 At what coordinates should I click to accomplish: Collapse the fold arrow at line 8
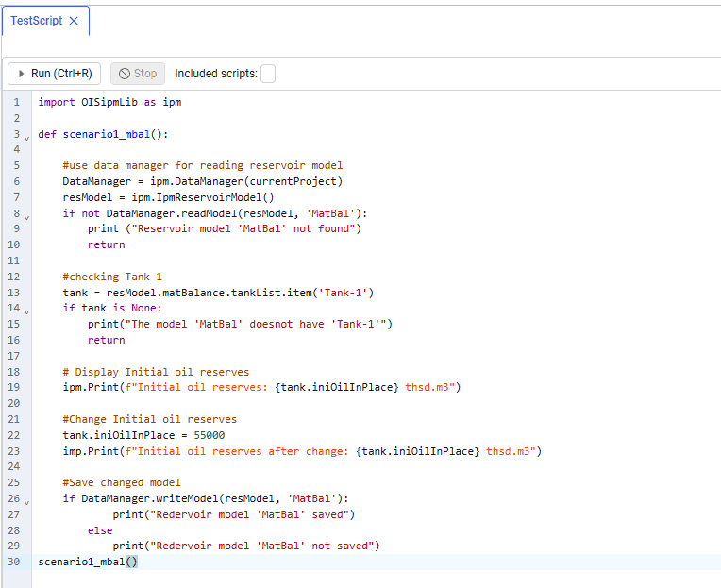click(26, 217)
